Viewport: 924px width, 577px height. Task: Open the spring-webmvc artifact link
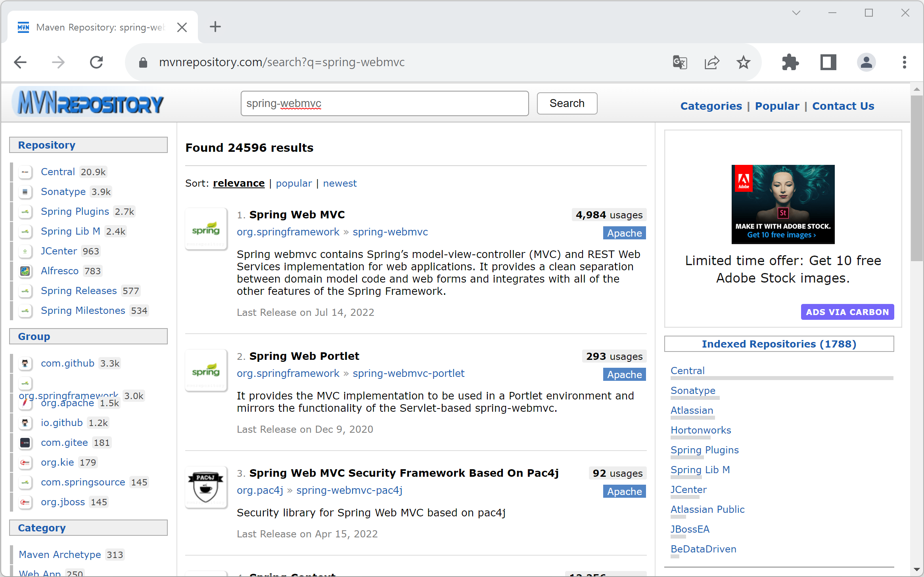[390, 232]
